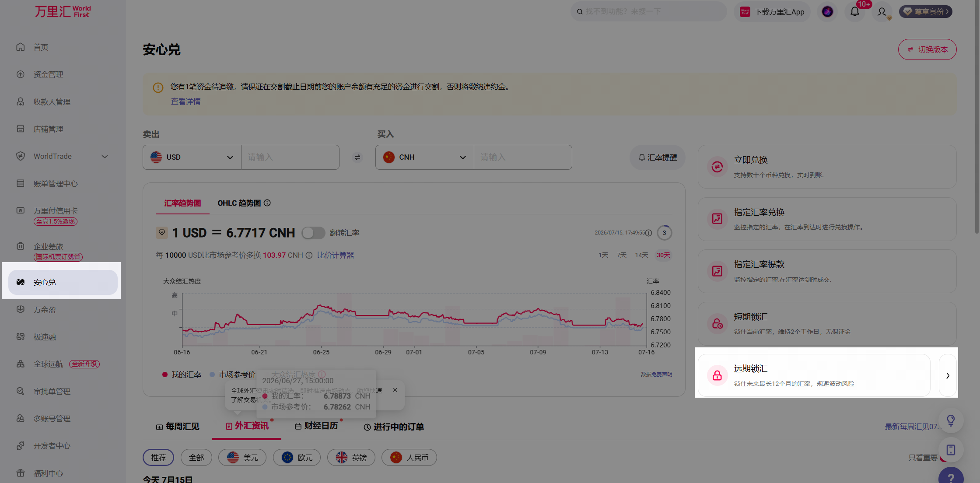
Task: Click the 下载万里汇App button
Action: click(772, 12)
